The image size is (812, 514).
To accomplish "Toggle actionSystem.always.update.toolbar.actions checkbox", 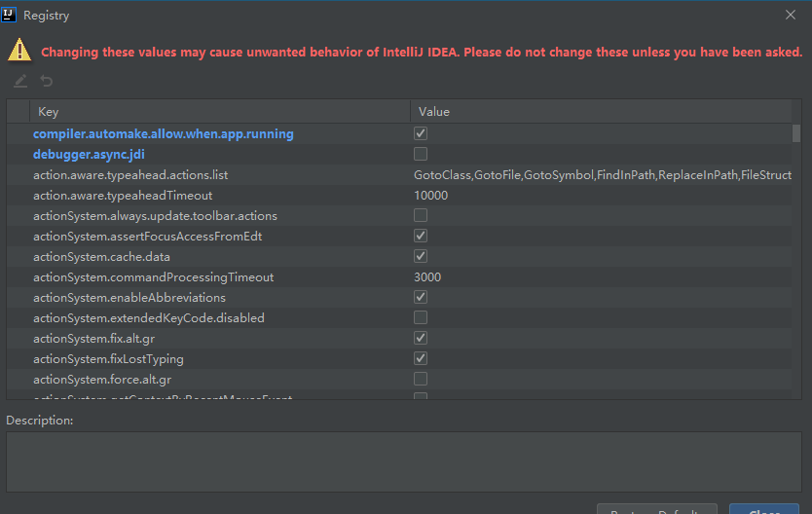I will click(x=421, y=215).
